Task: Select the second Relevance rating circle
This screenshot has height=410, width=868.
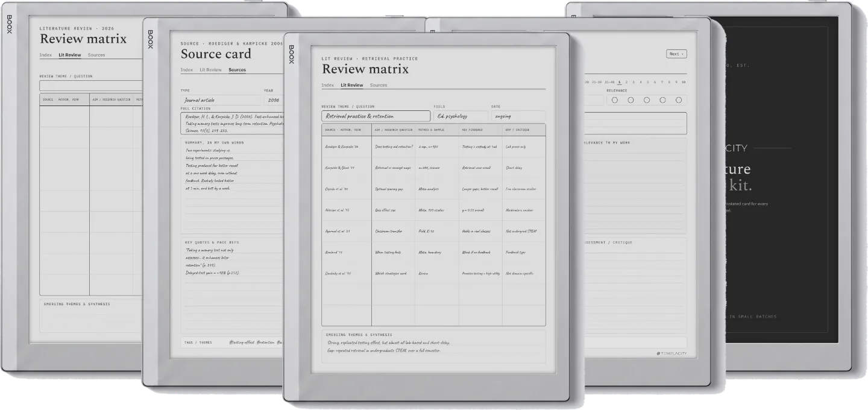Action: (631, 100)
